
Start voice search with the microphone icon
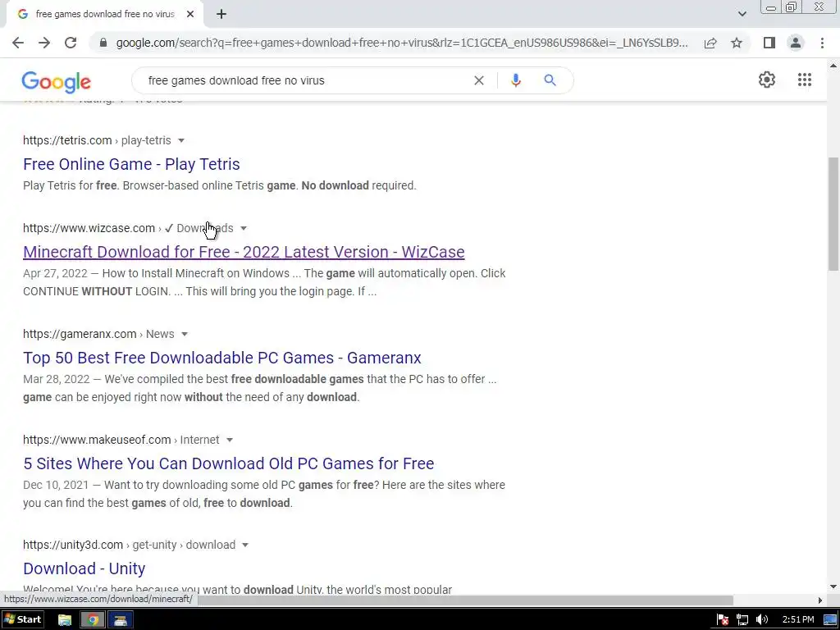point(516,80)
